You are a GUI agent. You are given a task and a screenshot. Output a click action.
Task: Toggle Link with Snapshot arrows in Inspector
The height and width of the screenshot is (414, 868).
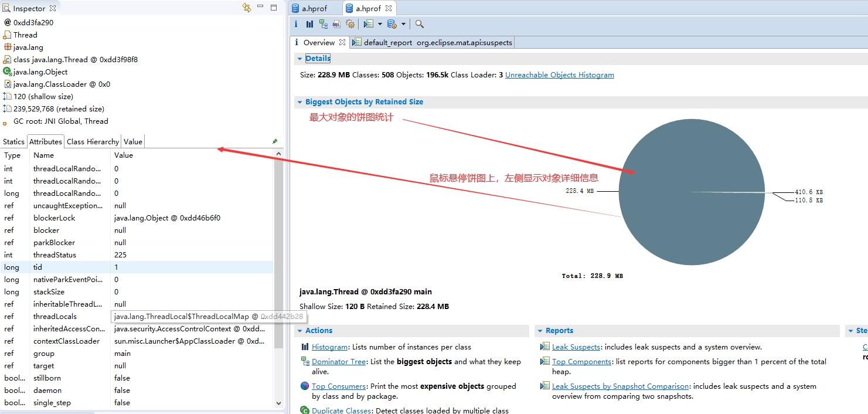tap(247, 8)
